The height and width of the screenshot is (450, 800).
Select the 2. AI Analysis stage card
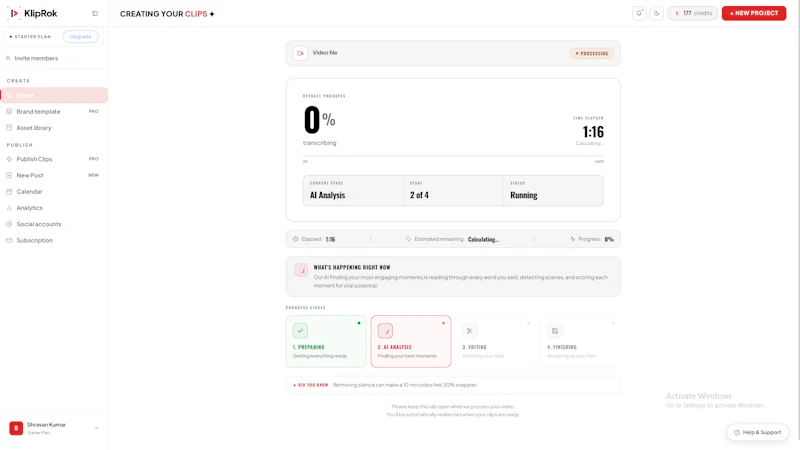[411, 341]
